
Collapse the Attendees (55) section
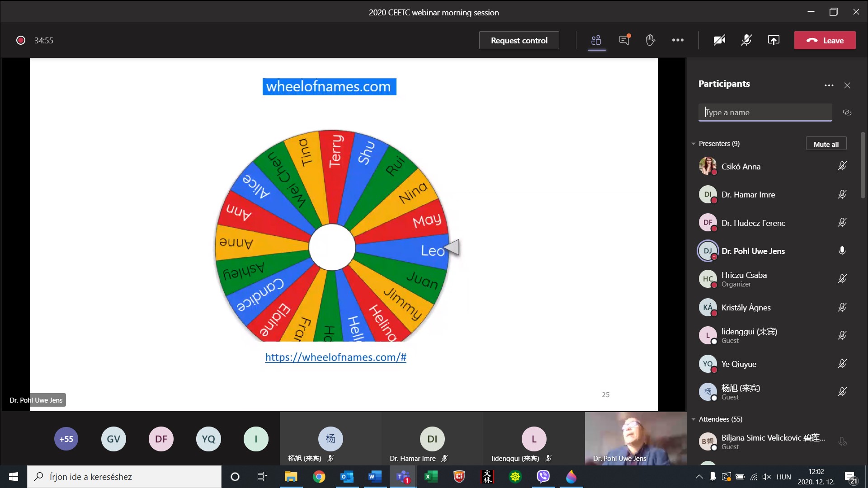pyautogui.click(x=693, y=419)
